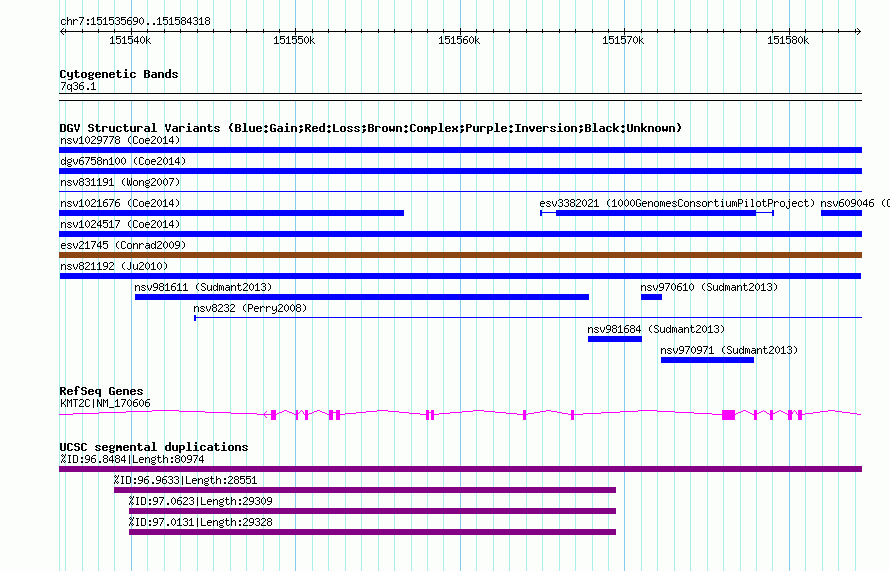
Task: Select the nsv970971 (Sudmant2013) variant bar
Action: pos(707,360)
